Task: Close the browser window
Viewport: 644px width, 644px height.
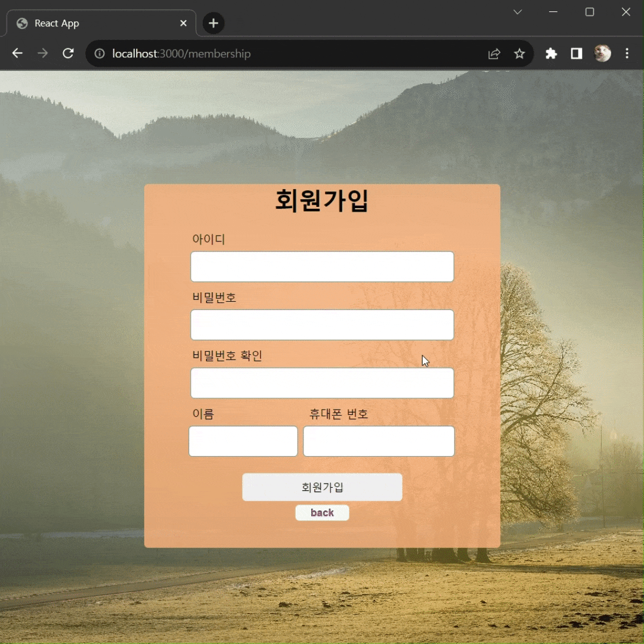Action: [626, 12]
